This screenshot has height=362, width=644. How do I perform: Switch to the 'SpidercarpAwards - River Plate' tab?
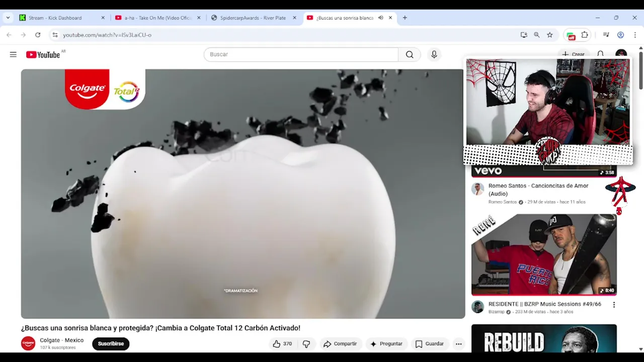tap(253, 18)
